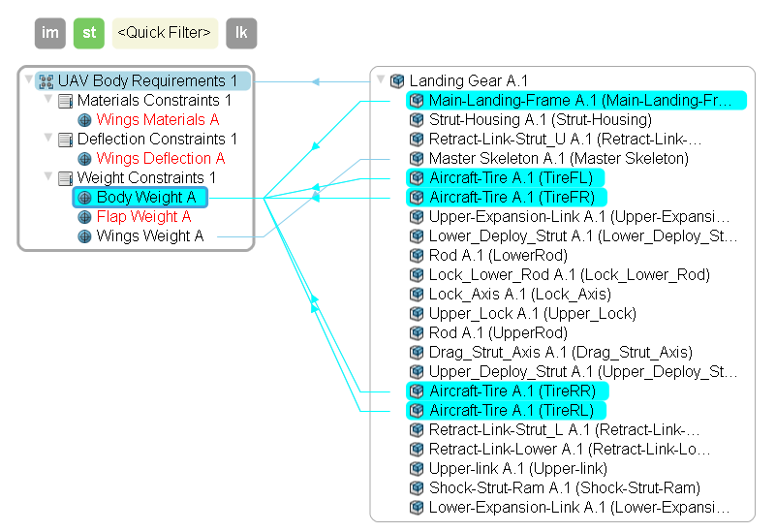
Task: Collapse the Deflection Constraints 1 group
Action: click(x=48, y=139)
